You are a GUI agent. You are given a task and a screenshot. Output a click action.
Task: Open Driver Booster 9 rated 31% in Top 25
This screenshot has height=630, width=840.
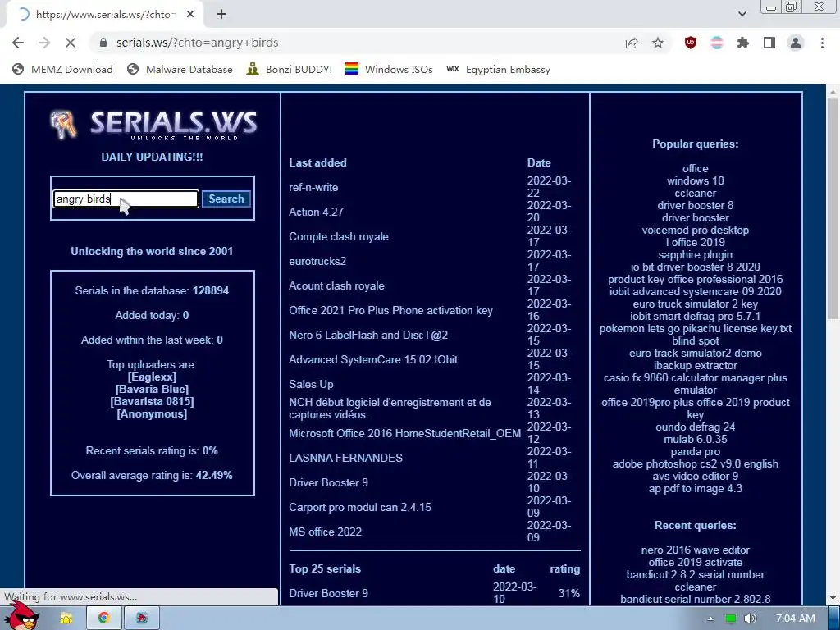point(328,594)
